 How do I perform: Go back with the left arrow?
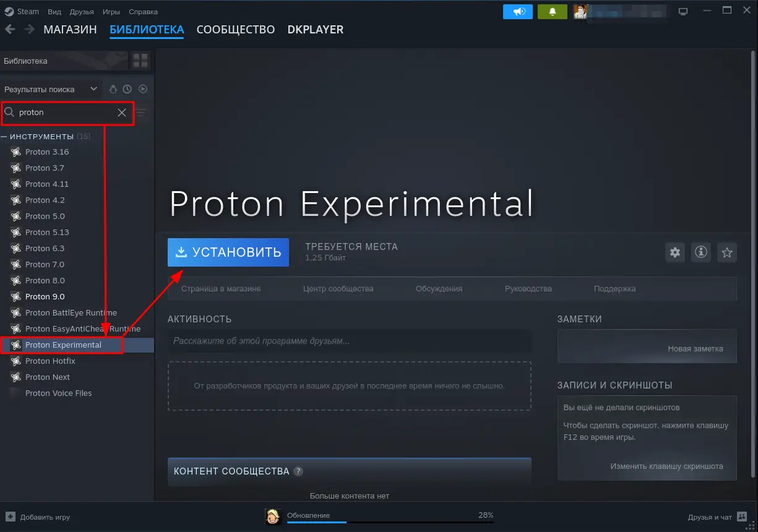[10, 29]
